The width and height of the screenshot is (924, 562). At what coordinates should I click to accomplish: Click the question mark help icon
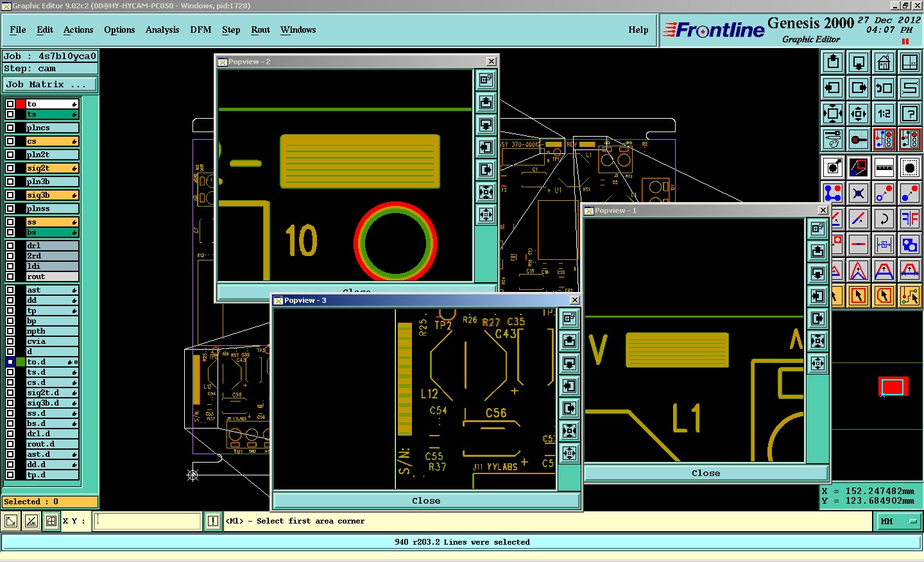[910, 114]
